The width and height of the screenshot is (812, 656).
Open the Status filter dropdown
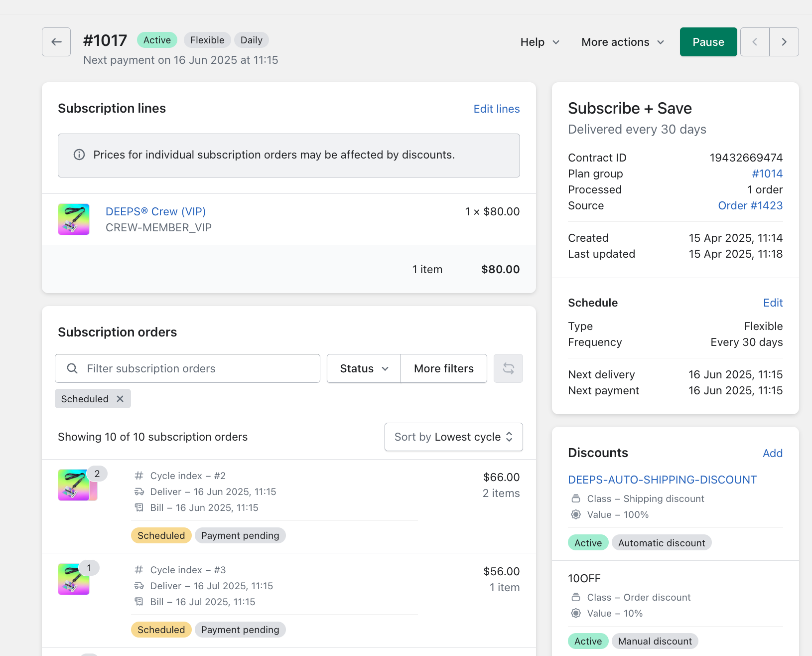click(x=364, y=368)
